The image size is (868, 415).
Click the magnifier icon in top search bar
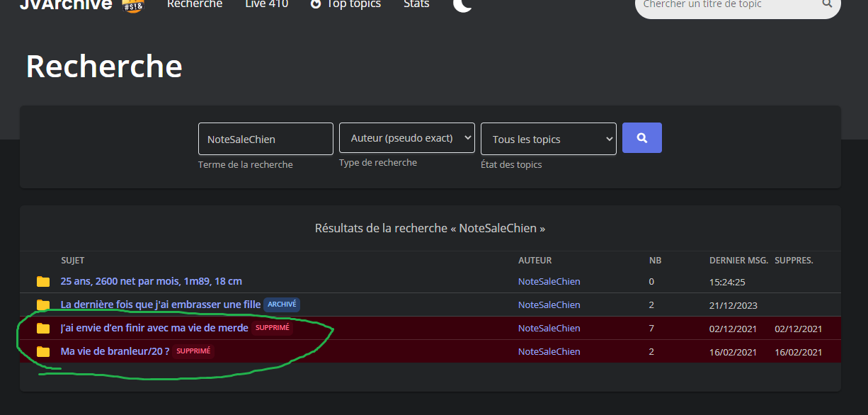[827, 4]
